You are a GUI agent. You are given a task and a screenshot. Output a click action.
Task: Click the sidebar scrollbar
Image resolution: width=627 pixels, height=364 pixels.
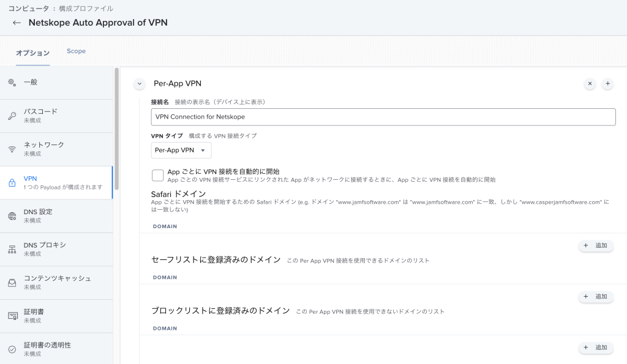pos(117,128)
